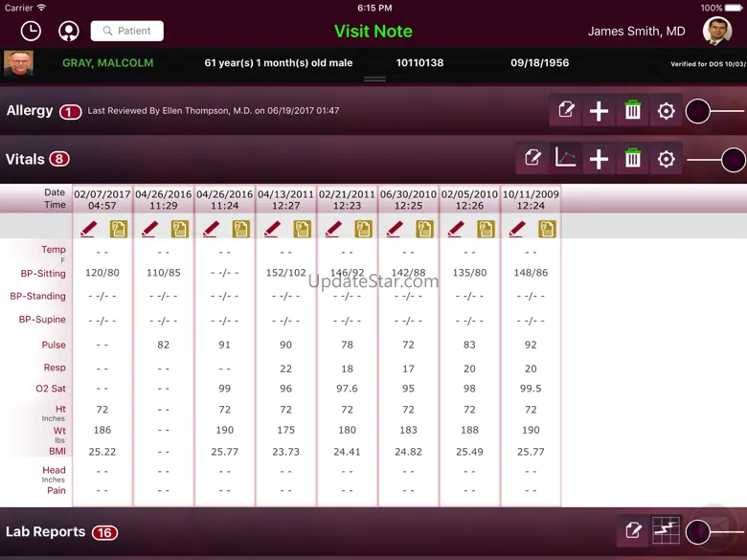
Task: Tap the Allergy count badge 1
Action: 71,112
